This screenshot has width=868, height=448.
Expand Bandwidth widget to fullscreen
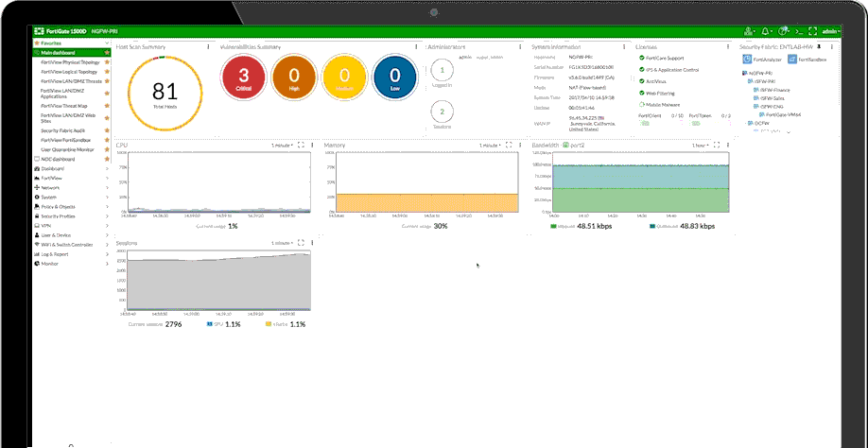pos(717,145)
